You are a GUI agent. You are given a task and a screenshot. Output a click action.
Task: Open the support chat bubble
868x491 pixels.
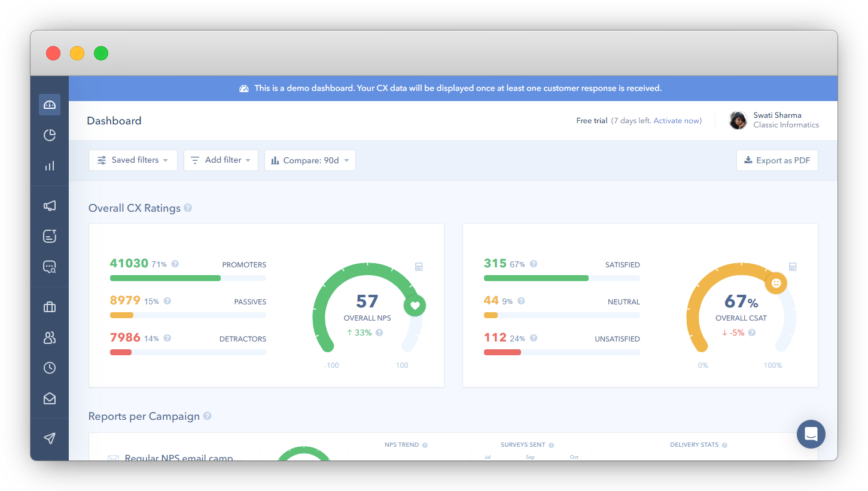811,434
